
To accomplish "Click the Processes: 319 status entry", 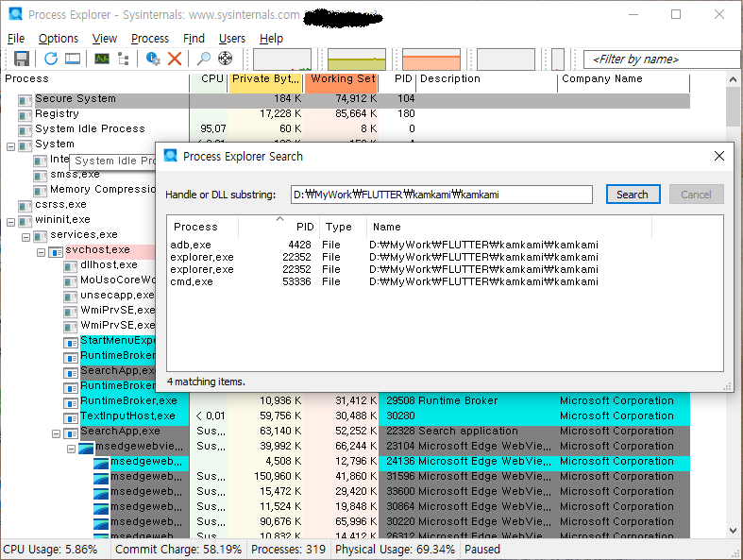I will (288, 550).
